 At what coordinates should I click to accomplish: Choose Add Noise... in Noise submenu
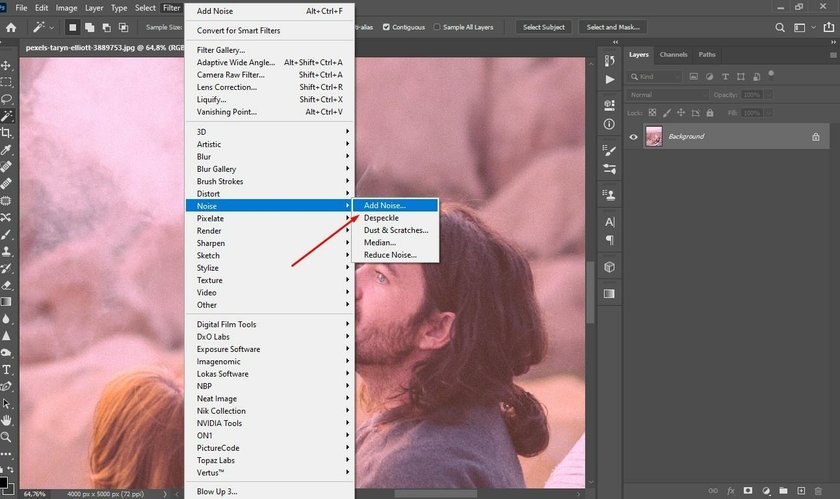395,205
